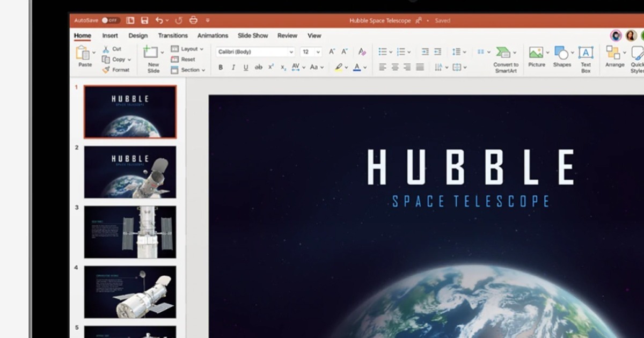Click the Decrease Font Size icon

pos(345,52)
